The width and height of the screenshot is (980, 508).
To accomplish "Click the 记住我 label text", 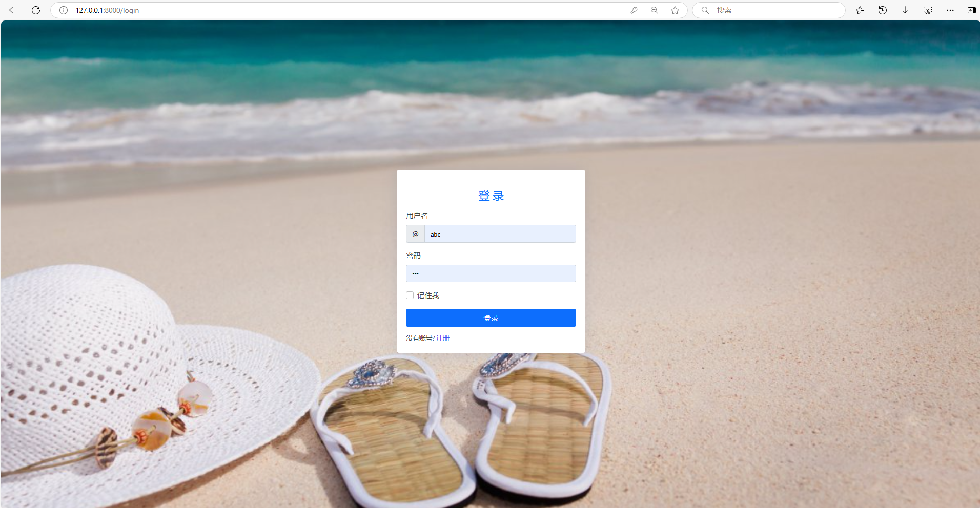I will tap(428, 295).
